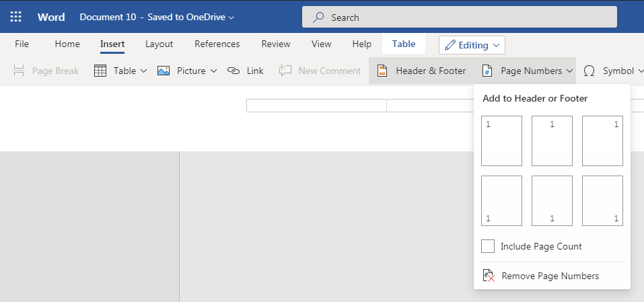Click the New Comment icon
Screen dimensions: 644x302
click(x=285, y=71)
